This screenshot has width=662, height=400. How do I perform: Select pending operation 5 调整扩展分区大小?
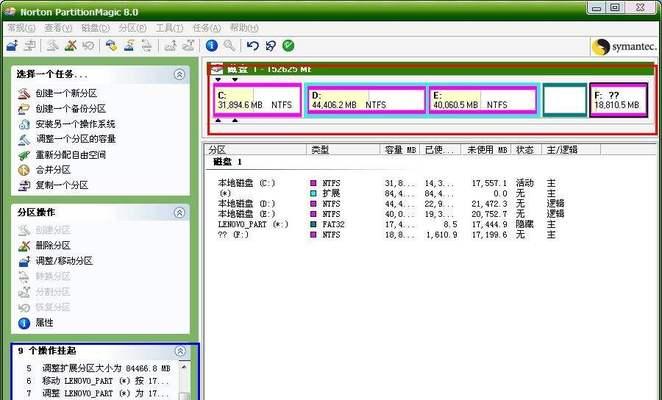99,368
